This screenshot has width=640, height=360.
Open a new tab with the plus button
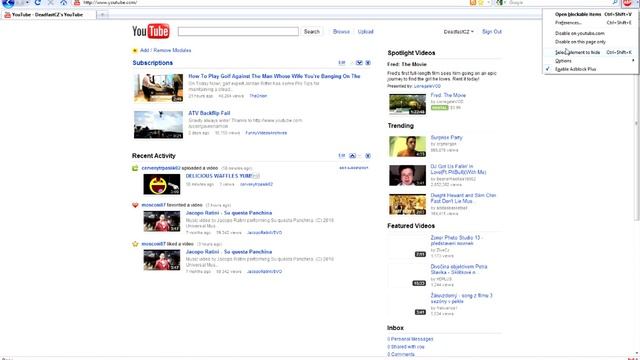click(x=103, y=15)
